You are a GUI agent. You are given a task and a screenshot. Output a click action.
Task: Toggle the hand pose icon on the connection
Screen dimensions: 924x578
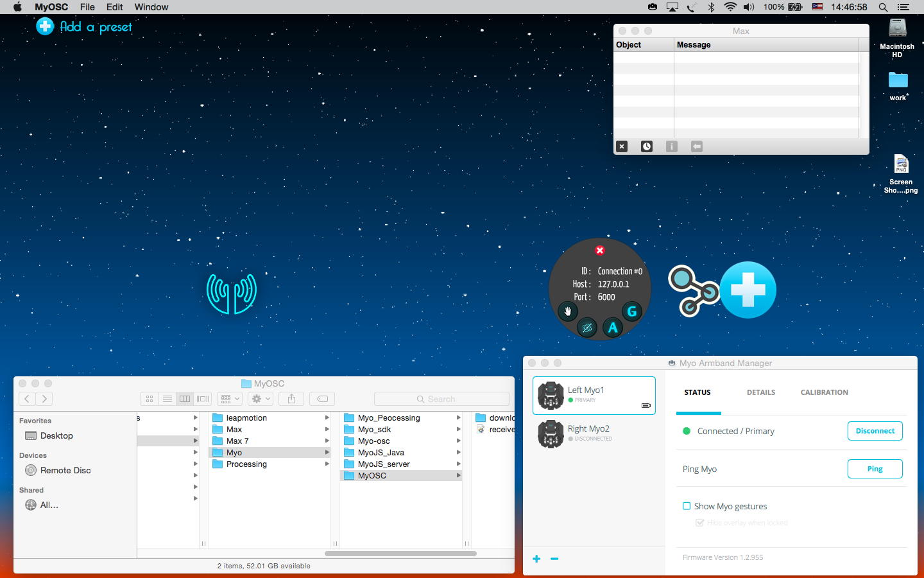pos(567,311)
